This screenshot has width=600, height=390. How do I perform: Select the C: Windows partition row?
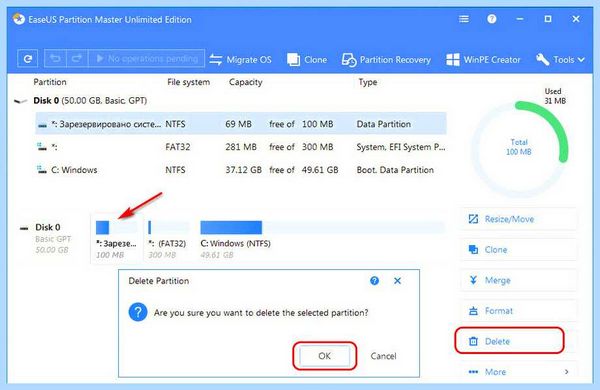click(241, 170)
